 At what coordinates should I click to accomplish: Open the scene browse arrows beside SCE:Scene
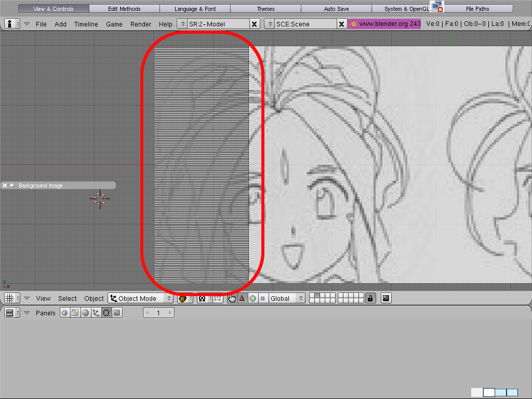coord(270,24)
